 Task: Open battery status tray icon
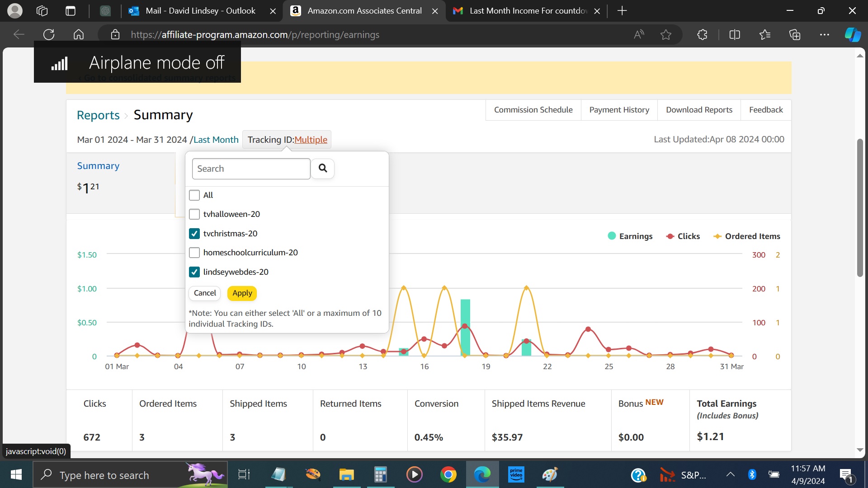point(774,474)
